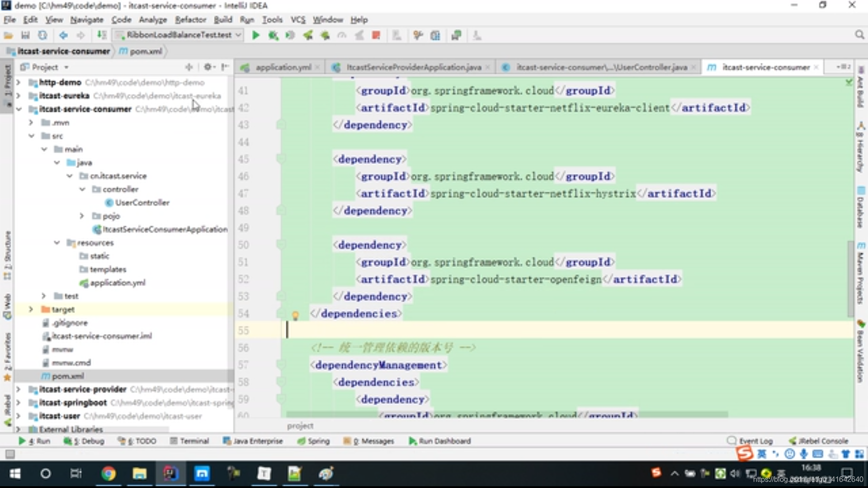Viewport: 868px width, 488px height.
Task: Click the intention light bulb on line 54
Action: 295,315
